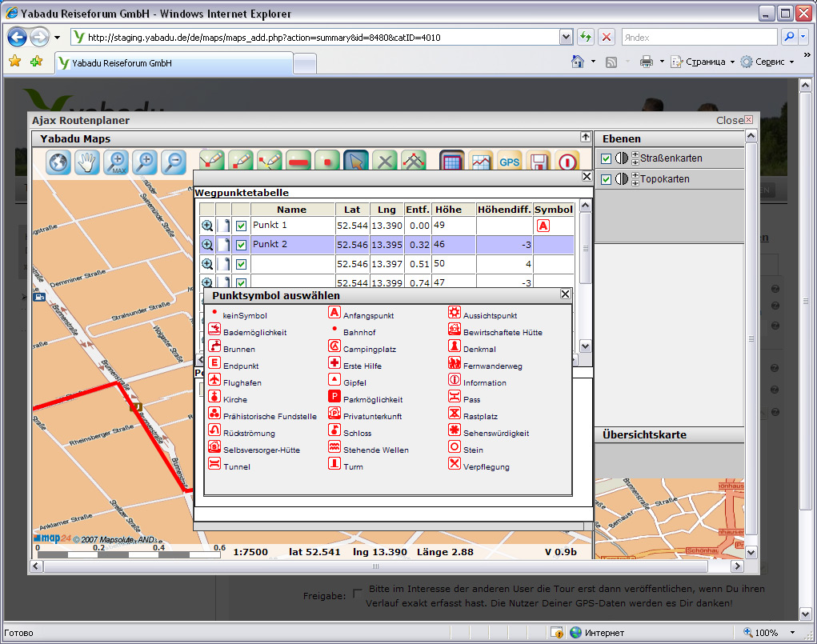Select the Parkmöglichkeit symbol

(x=334, y=397)
